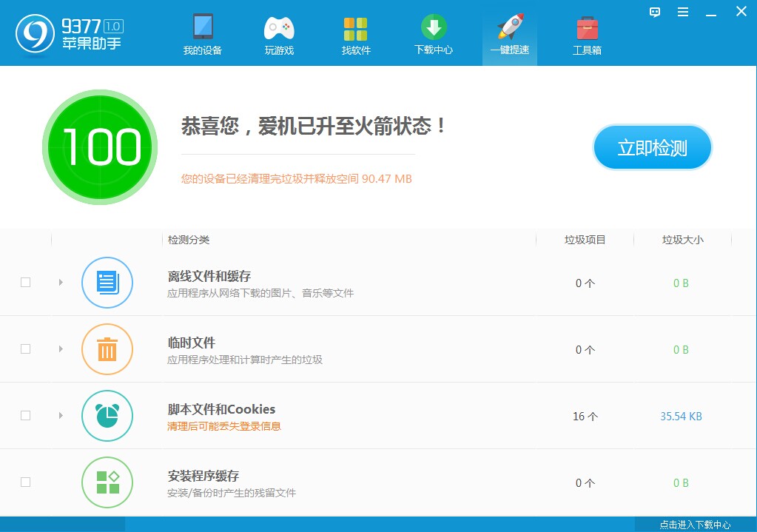The image size is (757, 532).
Task: Open the hamburger menu
Action: (x=682, y=12)
